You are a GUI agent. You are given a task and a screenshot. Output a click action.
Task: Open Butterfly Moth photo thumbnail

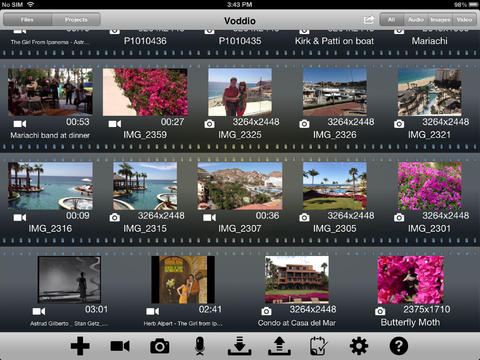pyautogui.click(x=410, y=280)
